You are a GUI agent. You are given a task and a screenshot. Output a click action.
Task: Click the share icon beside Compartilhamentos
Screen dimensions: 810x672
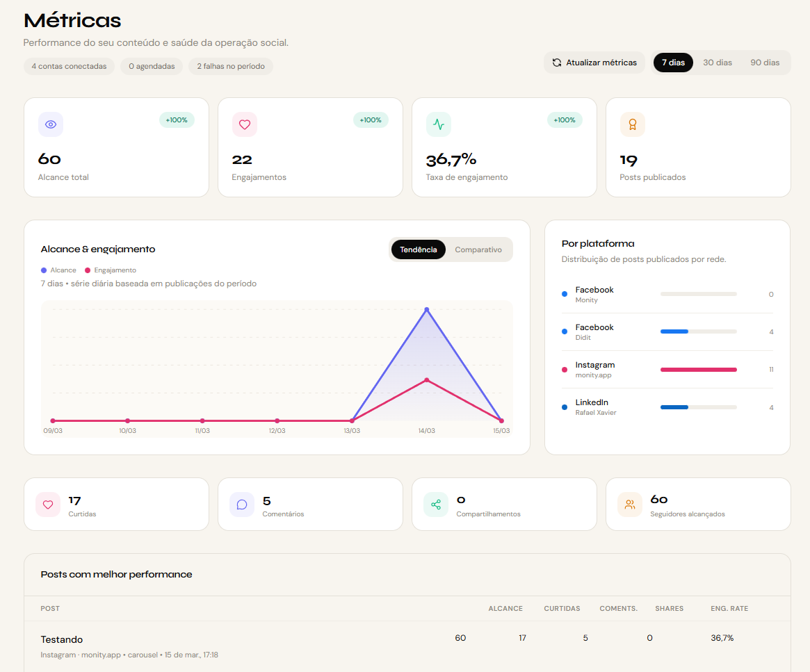tap(436, 505)
